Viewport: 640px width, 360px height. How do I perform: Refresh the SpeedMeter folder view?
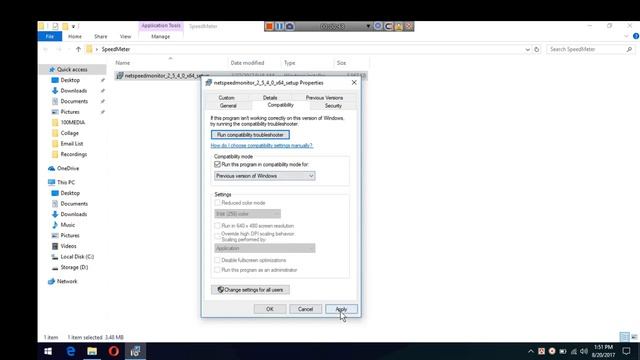pyautogui.click(x=536, y=49)
